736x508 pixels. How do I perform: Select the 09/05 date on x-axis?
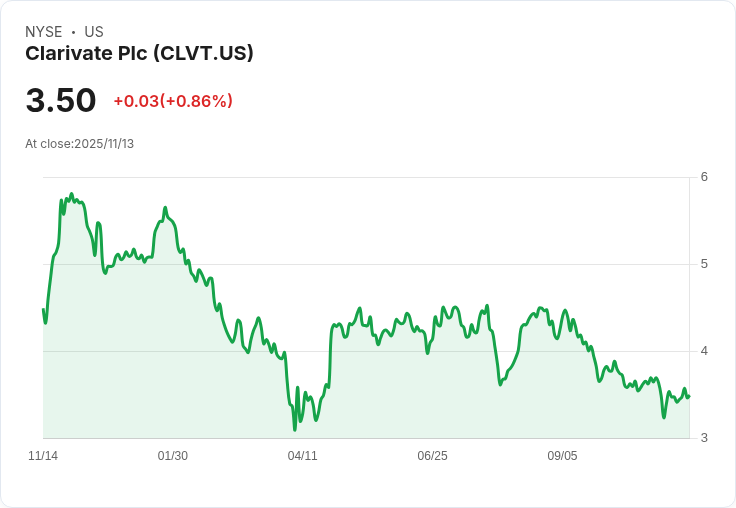(562, 456)
